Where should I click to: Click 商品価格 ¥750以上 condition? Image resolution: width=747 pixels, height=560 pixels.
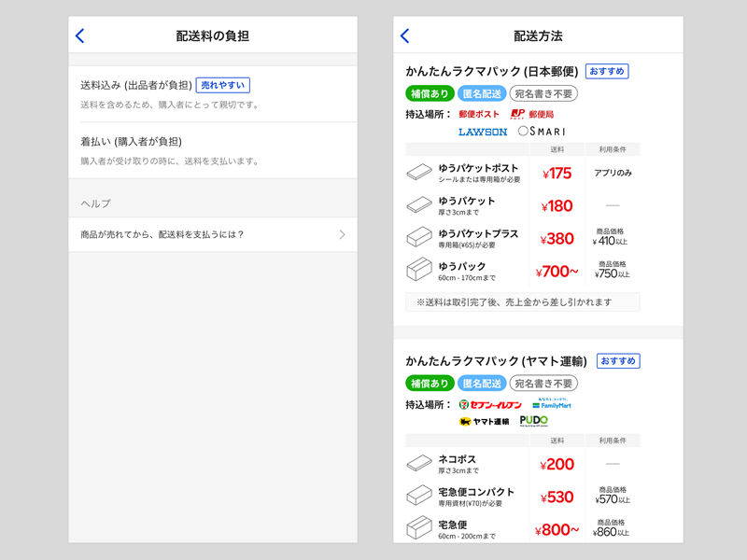613,270
